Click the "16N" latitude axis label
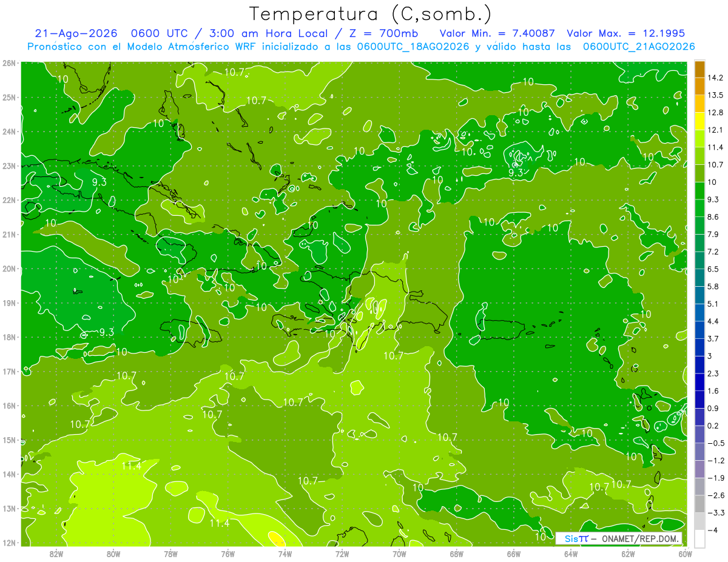 [x=8, y=406]
